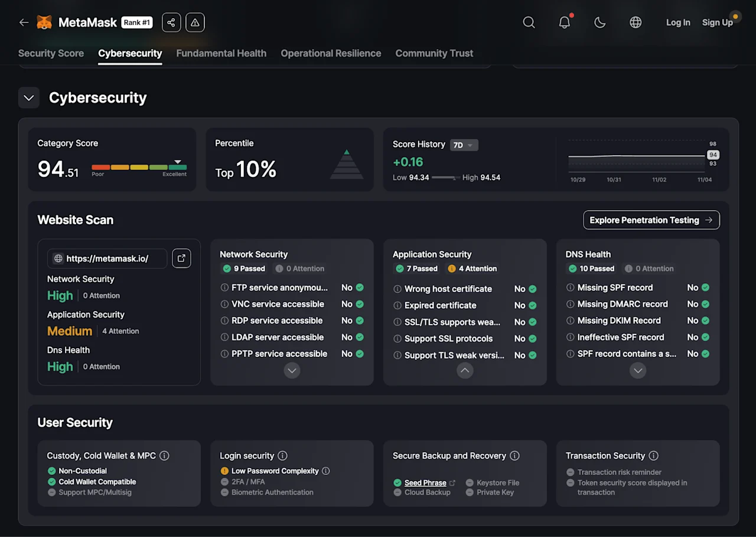Viewport: 756px width, 537px height.
Task: Open metamask.io external link icon
Action: pos(181,258)
